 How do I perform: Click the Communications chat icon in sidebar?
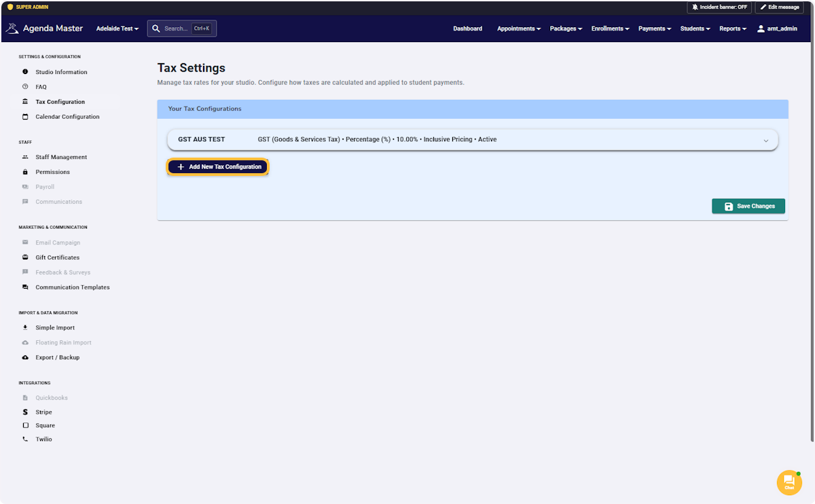[25, 202]
